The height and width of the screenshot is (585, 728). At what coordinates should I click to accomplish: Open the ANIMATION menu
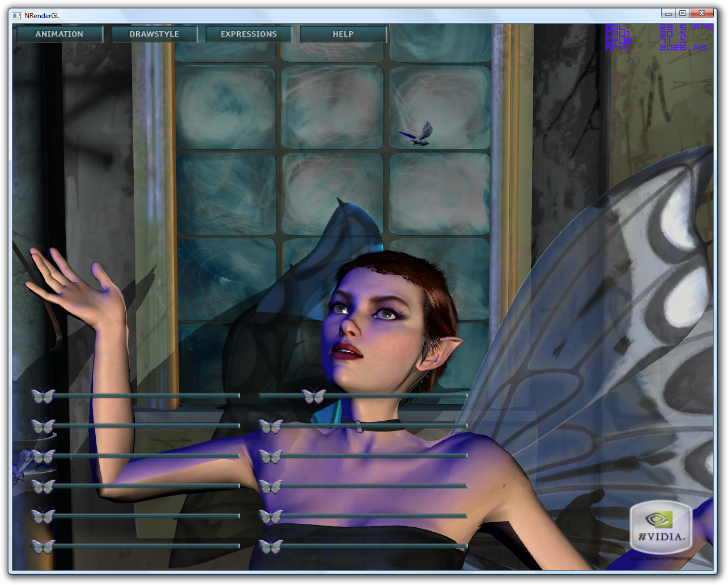point(59,34)
